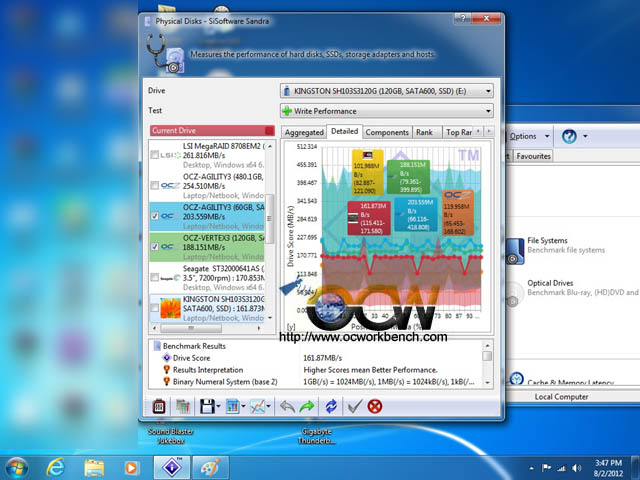This screenshot has width=640, height=480.
Task: Click the drive list scroll-down arrow
Action: (269, 318)
